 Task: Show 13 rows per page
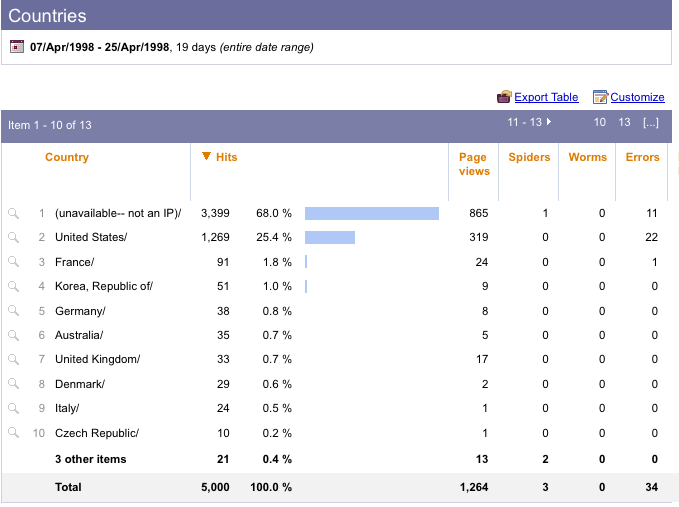click(624, 122)
